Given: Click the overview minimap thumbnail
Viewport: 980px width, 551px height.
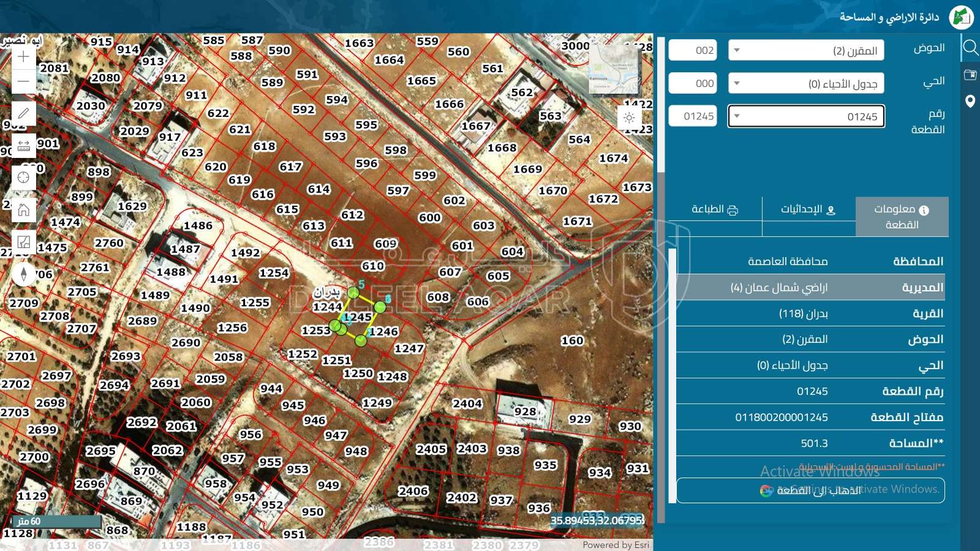Looking at the screenshot, I should click(614, 69).
